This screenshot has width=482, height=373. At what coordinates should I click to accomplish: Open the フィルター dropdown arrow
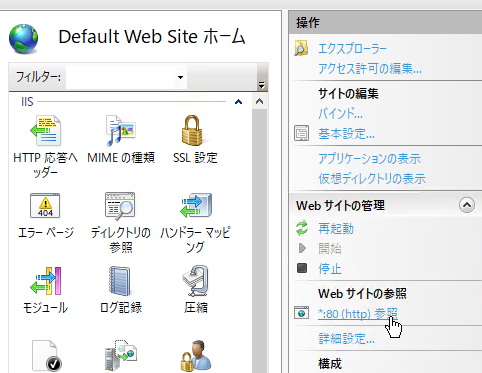coord(180,77)
